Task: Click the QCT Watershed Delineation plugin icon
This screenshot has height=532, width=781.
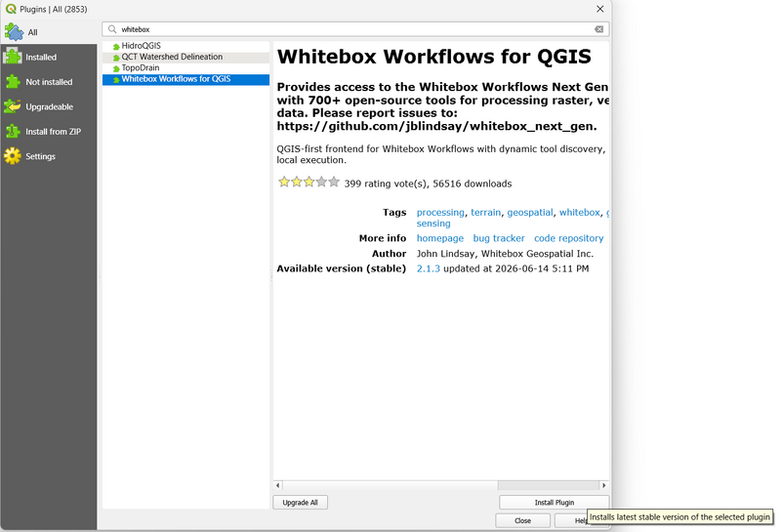Action: 116,58
